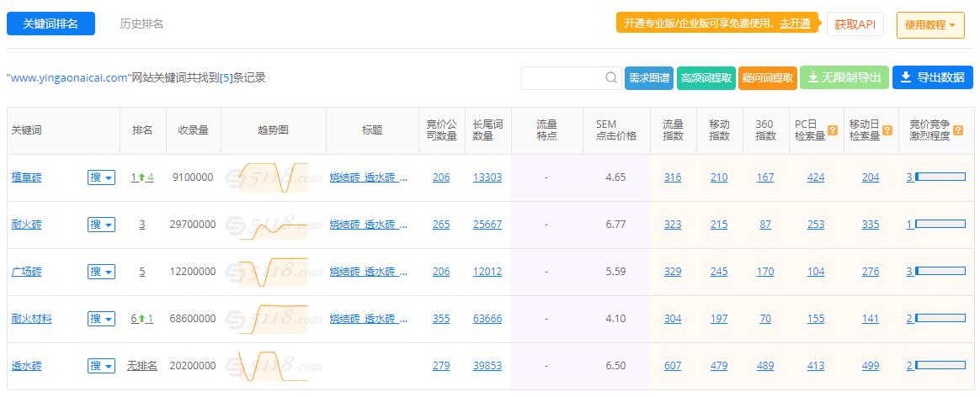Click the 关键词 column header
This screenshot has width=980, height=397.
(26, 130)
